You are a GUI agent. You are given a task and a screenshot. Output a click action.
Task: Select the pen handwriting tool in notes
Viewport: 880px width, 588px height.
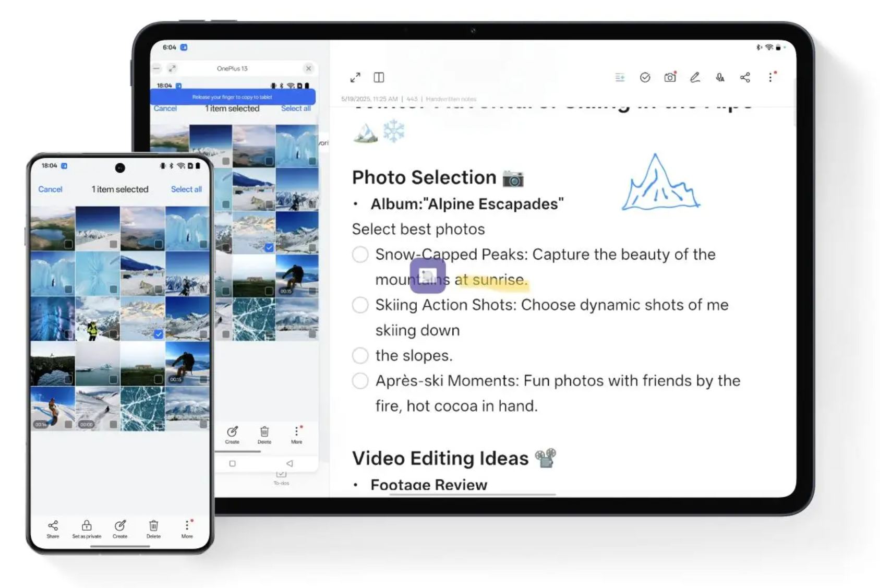click(x=695, y=78)
